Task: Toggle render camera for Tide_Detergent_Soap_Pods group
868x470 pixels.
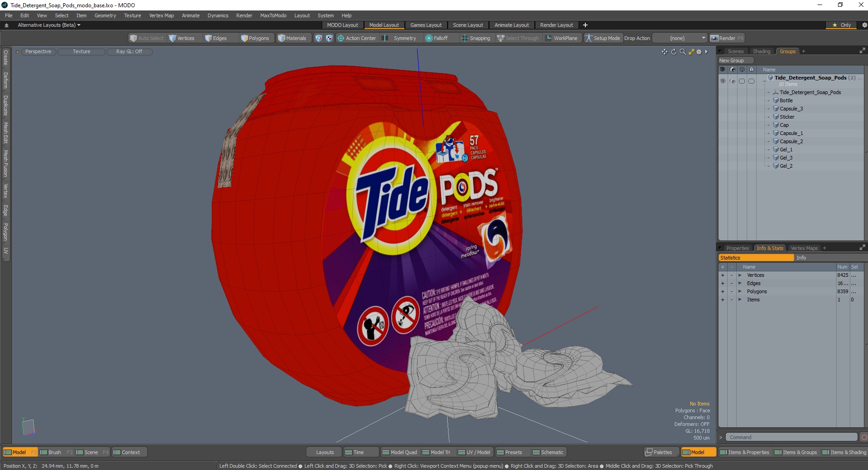Action: [732, 81]
